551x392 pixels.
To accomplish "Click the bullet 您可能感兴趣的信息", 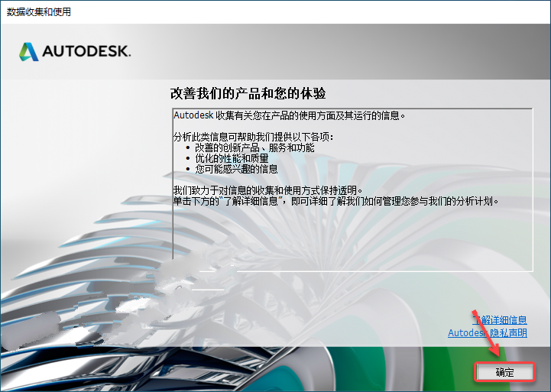I will [236, 170].
